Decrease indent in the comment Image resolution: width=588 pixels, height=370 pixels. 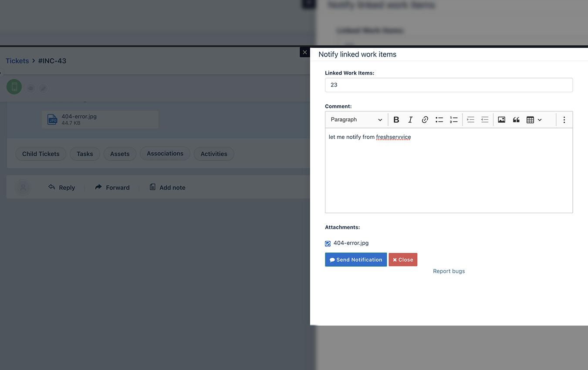pyautogui.click(x=485, y=120)
